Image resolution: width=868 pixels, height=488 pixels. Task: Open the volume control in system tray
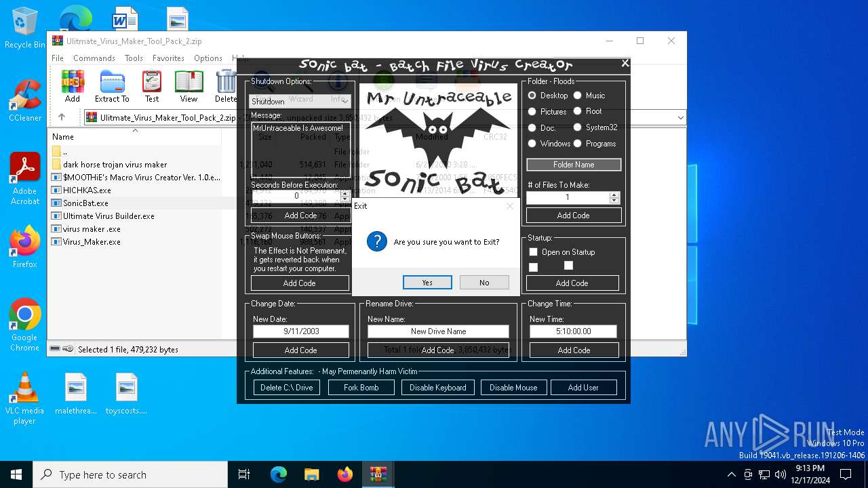[781, 474]
